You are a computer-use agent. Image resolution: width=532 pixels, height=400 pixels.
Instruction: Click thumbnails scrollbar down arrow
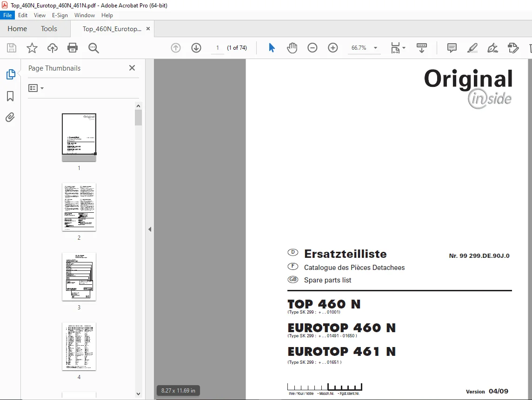138,394
